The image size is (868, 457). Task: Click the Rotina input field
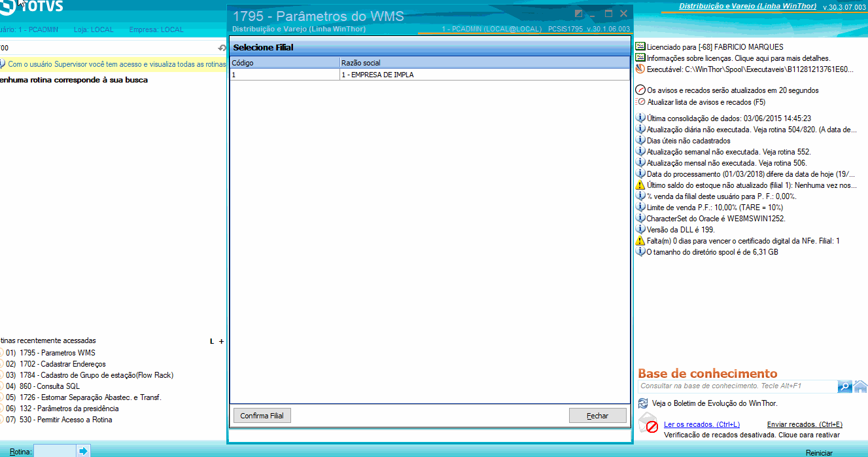click(x=55, y=451)
